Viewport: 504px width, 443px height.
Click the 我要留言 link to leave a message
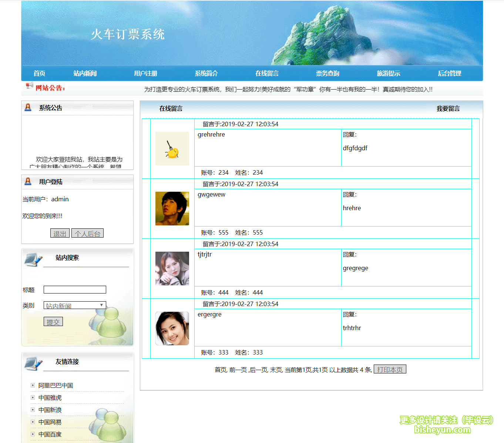click(447, 108)
